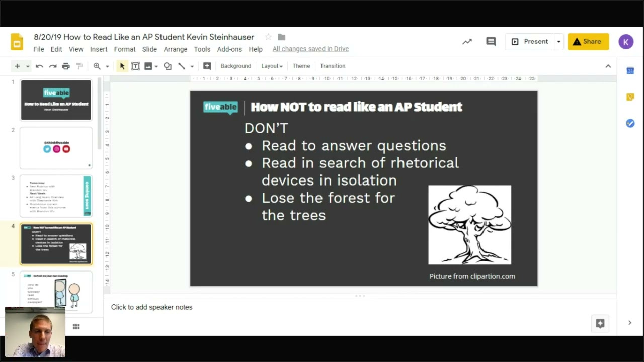
Task: Add a new slide plus icon
Action: coord(17,66)
